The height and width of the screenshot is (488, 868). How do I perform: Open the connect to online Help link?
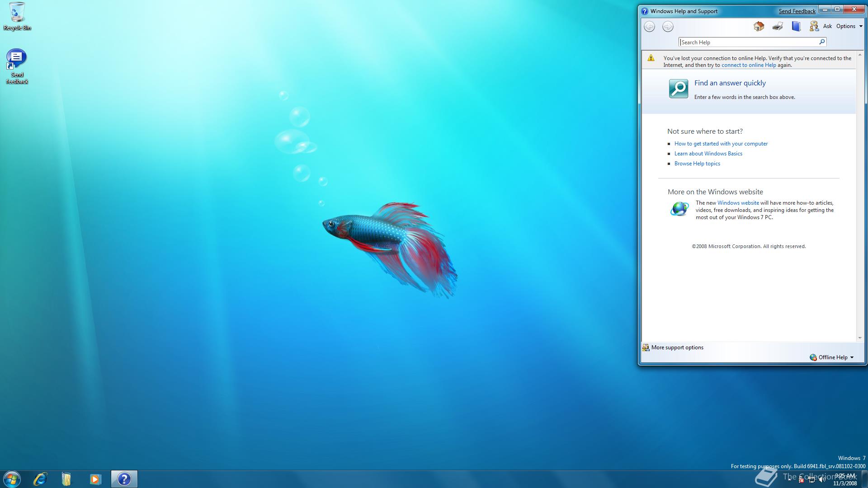click(749, 65)
